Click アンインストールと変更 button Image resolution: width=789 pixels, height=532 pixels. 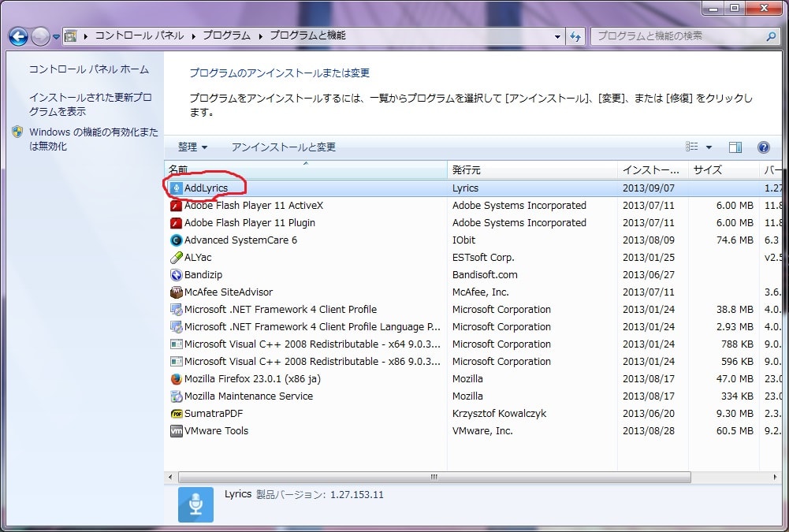click(283, 147)
